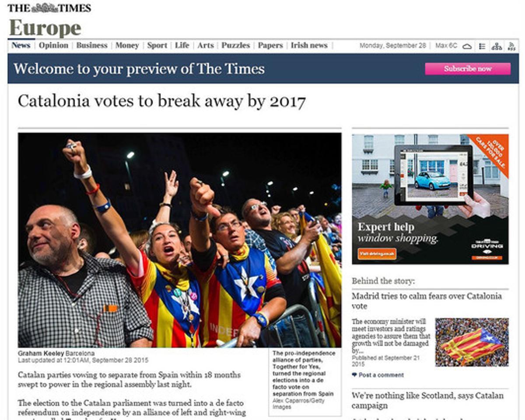The height and width of the screenshot is (420, 525).
Task: Click the Europe section heading
Action: [45, 28]
